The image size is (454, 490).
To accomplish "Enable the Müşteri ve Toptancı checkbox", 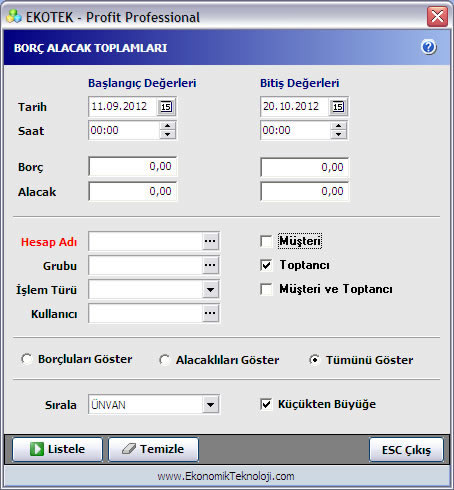I will [x=266, y=289].
